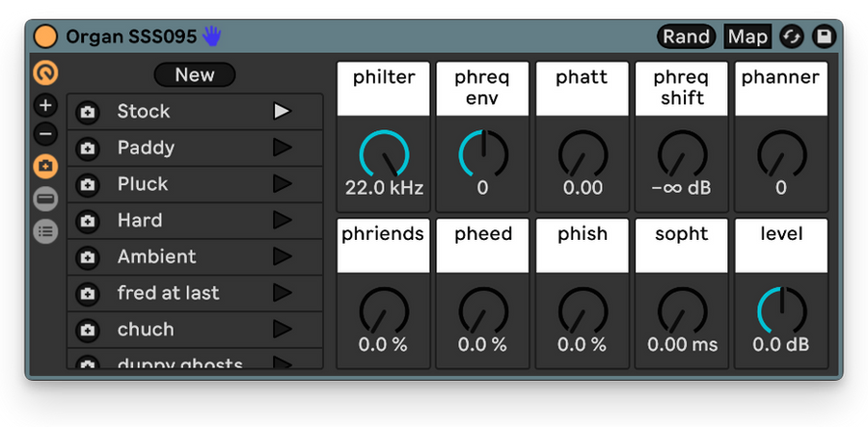Click the orange spiral logo icon
This screenshot has height=427, width=868.
(45, 72)
